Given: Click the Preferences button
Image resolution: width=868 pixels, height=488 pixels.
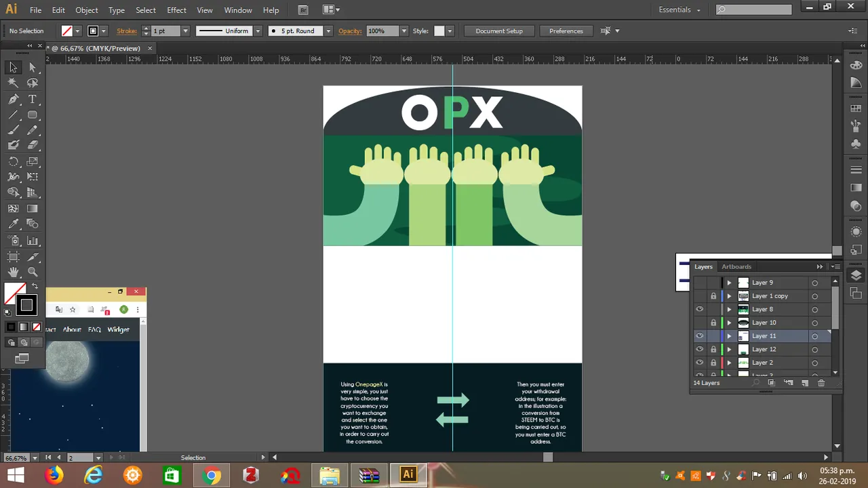Looking at the screenshot, I should tap(566, 31).
